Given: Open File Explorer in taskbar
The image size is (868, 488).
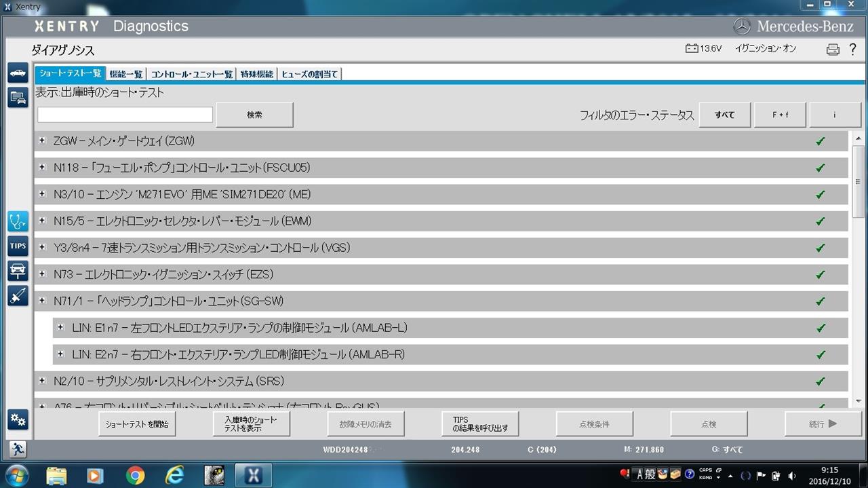Looking at the screenshot, I should pos(56,476).
